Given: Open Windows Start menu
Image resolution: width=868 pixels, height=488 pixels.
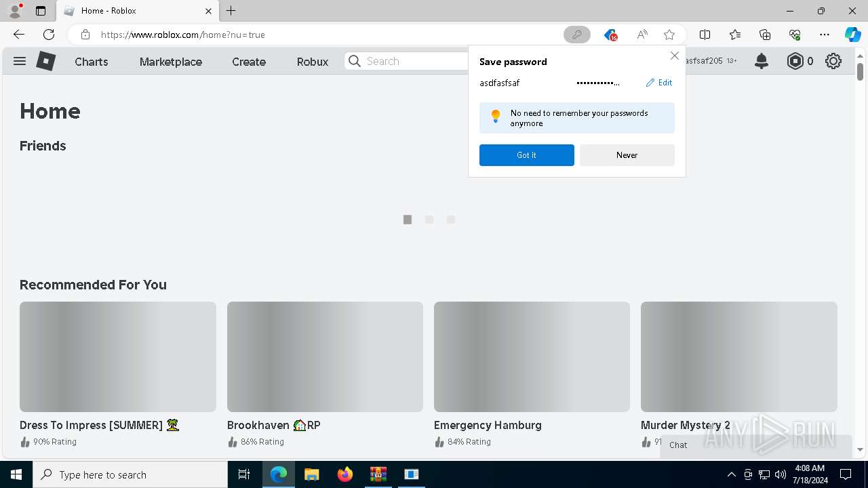Looking at the screenshot, I should click(16, 474).
